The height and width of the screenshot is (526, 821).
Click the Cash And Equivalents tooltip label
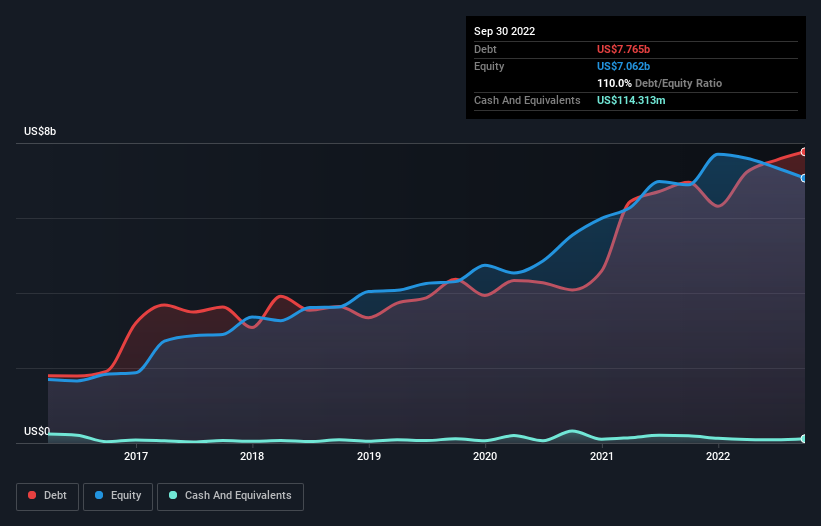527,100
